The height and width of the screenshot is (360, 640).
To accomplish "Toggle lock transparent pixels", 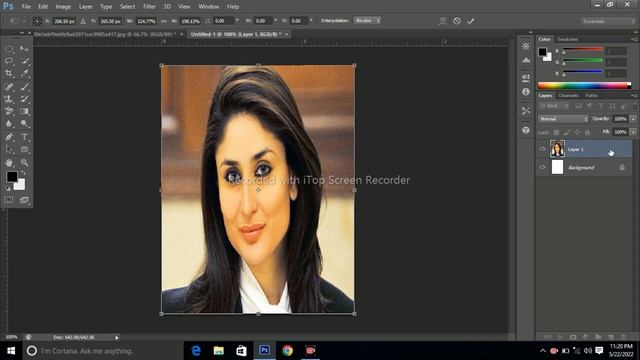I will (556, 132).
